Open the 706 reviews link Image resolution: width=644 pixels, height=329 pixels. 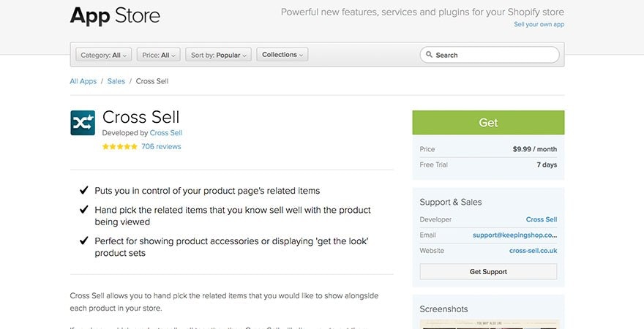click(x=161, y=147)
